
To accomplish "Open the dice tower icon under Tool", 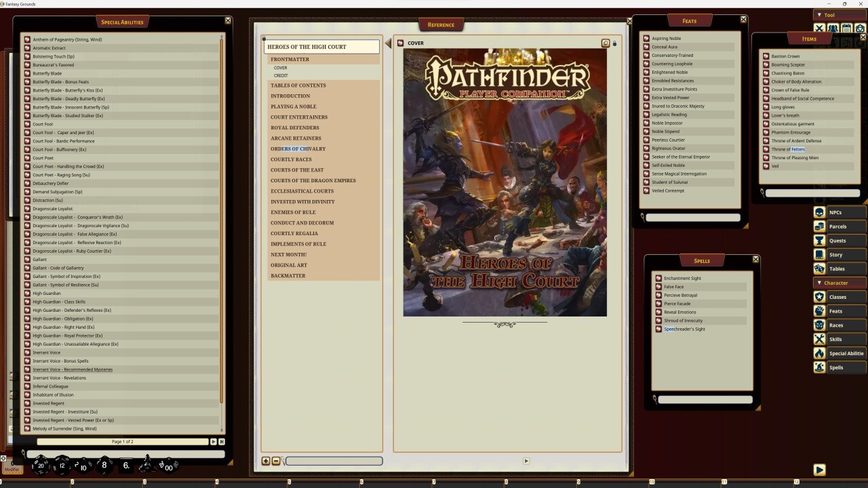I will click(860, 28).
